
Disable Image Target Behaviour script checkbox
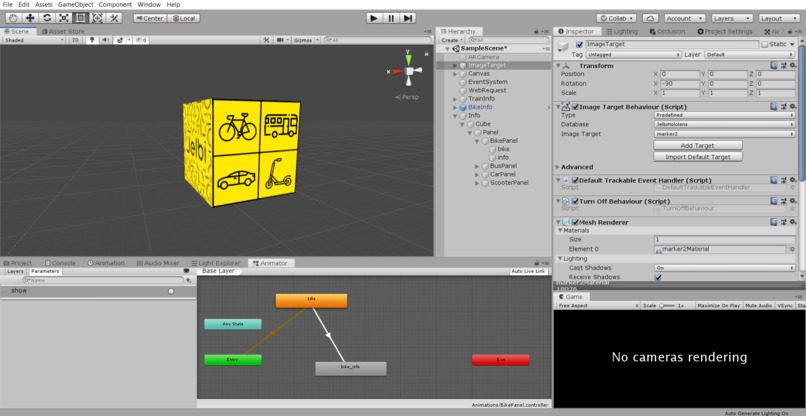click(575, 107)
